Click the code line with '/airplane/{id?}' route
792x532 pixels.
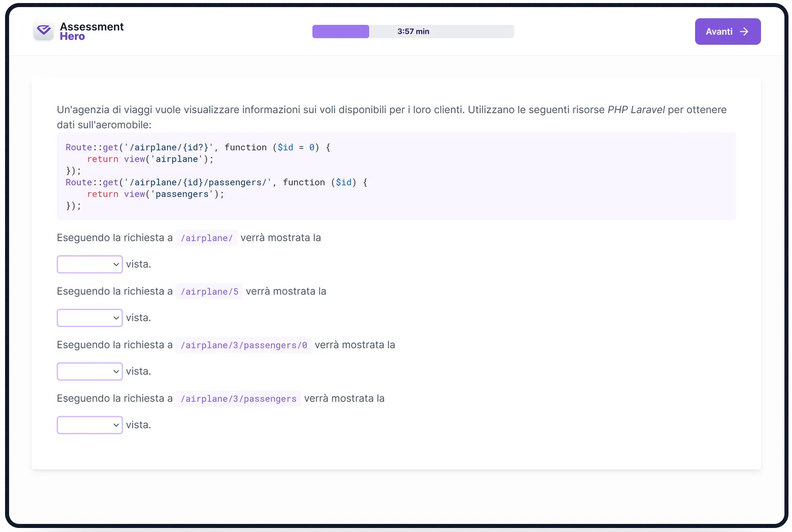point(198,147)
